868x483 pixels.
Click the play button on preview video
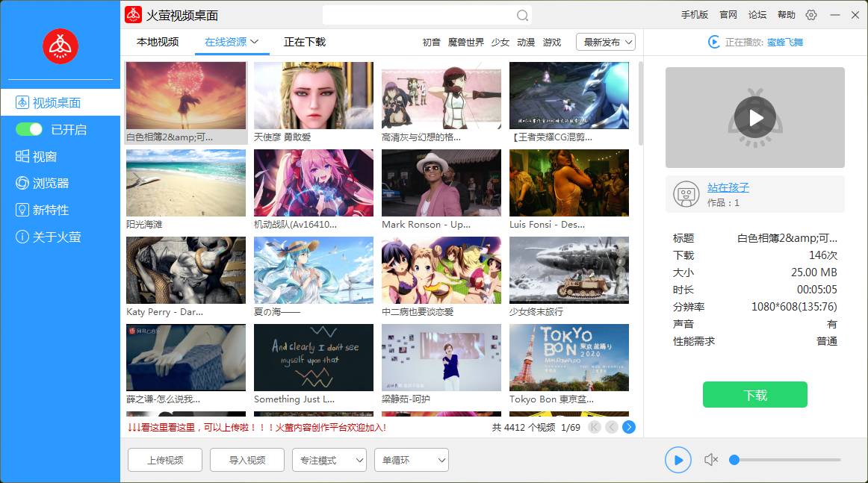click(755, 118)
